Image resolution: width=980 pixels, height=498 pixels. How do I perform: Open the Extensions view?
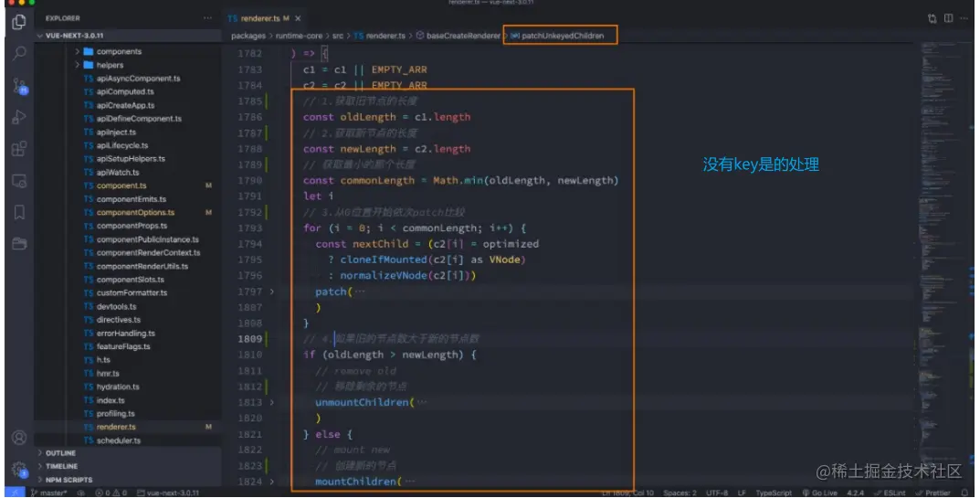[19, 149]
